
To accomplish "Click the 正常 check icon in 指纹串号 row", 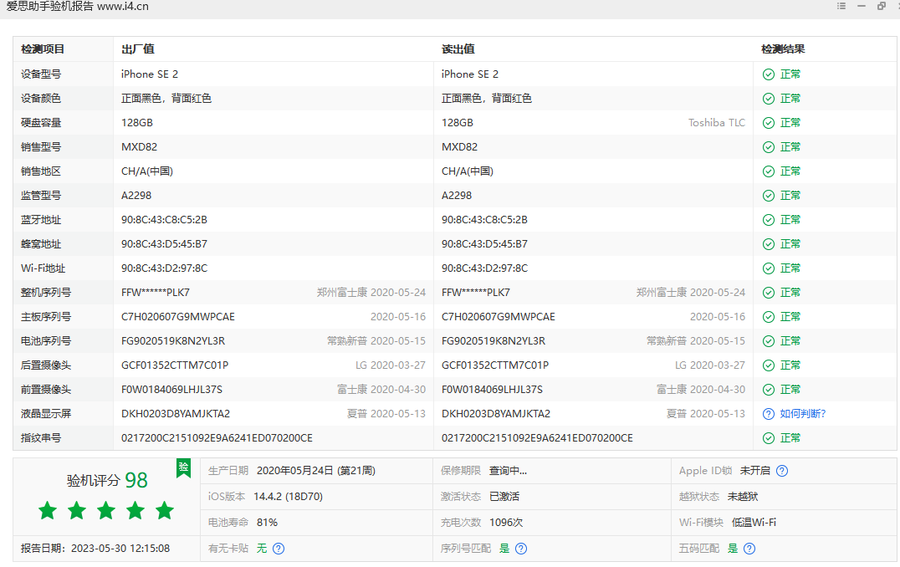I will pyautogui.click(x=769, y=438).
